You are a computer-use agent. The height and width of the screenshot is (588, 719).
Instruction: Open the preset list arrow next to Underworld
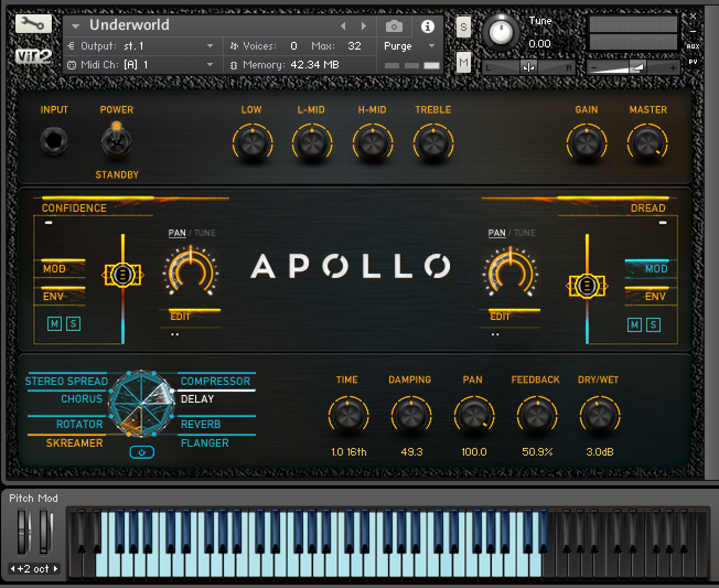point(76,25)
